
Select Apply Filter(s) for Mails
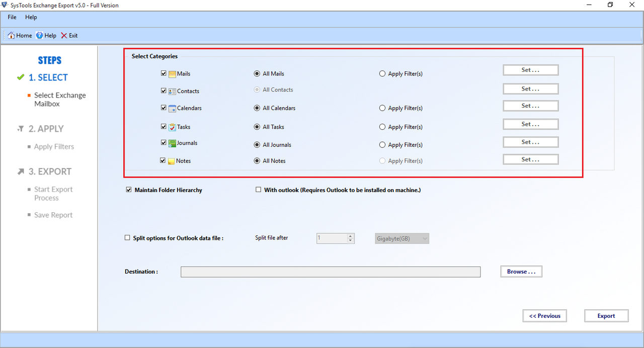pyautogui.click(x=382, y=74)
